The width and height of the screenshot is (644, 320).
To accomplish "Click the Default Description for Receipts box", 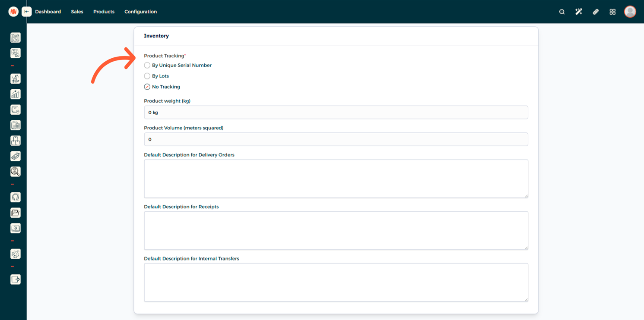I will point(336,230).
